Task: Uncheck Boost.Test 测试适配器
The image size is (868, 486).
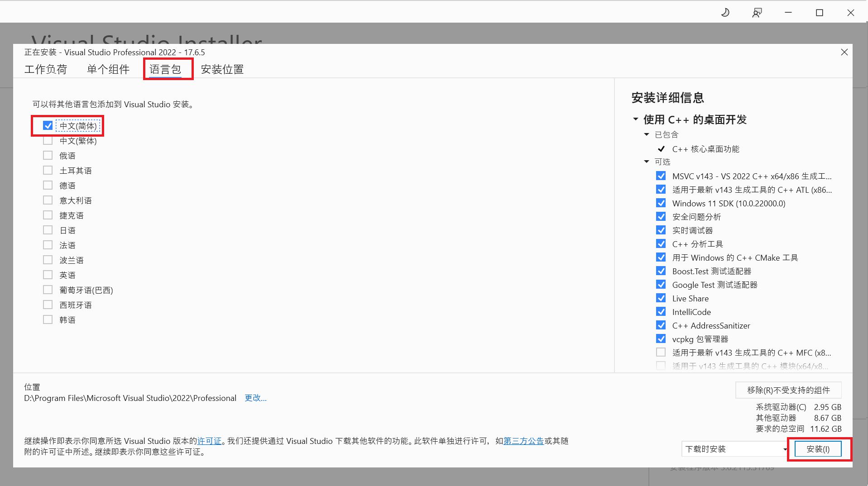Action: 661,271
